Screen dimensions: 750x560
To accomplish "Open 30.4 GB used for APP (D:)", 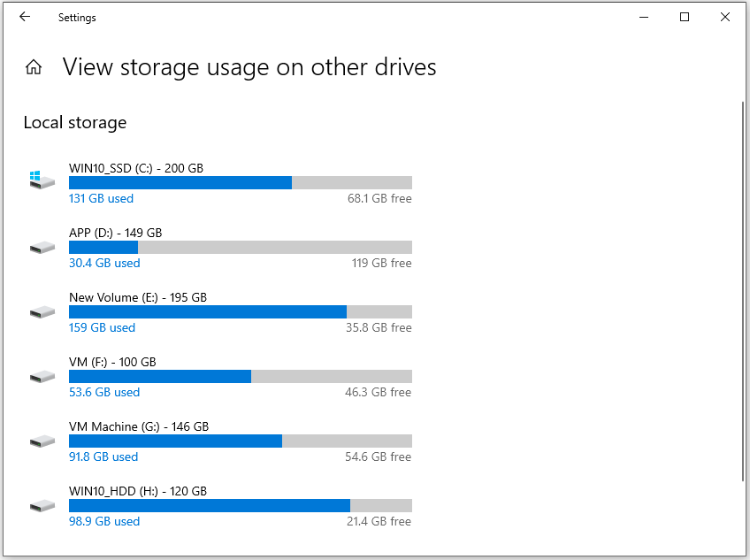I will [x=103, y=263].
